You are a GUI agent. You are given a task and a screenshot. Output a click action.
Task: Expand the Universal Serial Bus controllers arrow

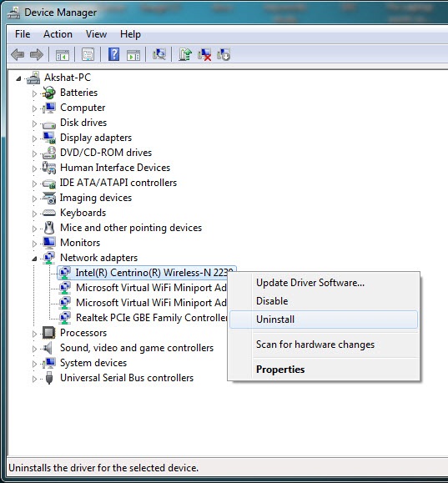(34, 379)
